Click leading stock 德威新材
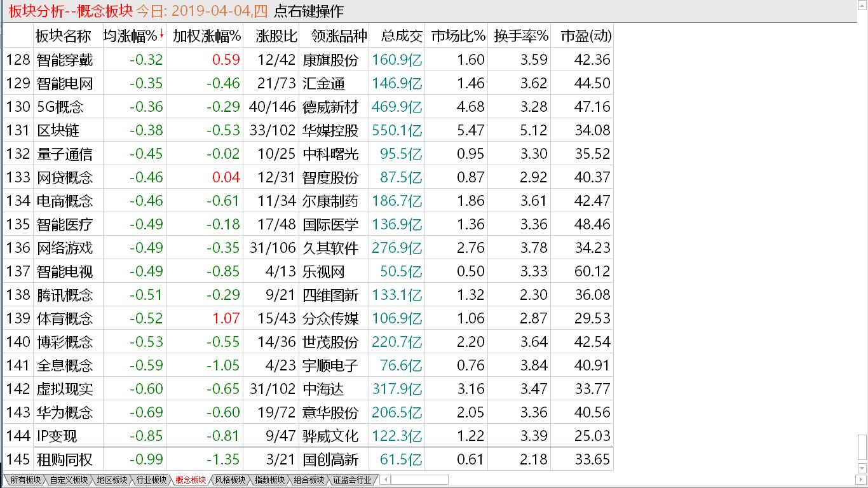 pyautogui.click(x=330, y=107)
